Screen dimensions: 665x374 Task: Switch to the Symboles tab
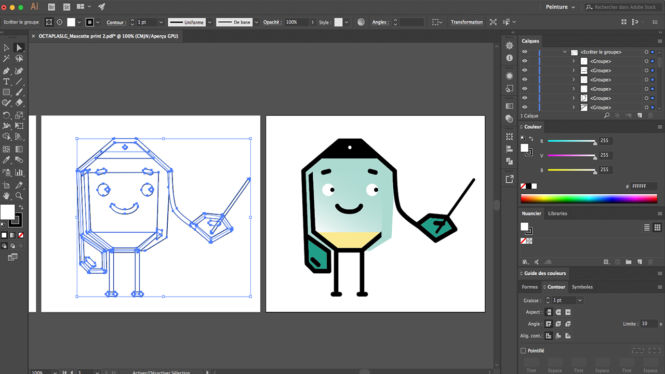click(582, 287)
